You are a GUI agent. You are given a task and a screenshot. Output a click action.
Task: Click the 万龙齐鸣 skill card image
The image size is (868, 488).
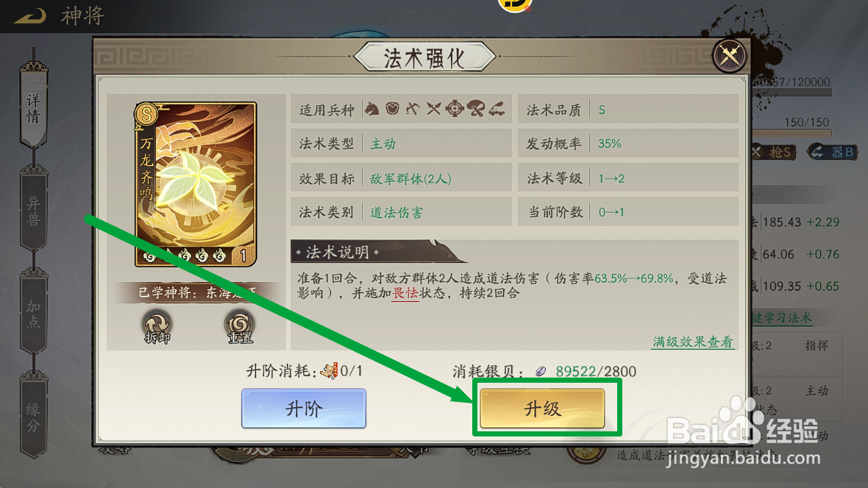point(196,184)
